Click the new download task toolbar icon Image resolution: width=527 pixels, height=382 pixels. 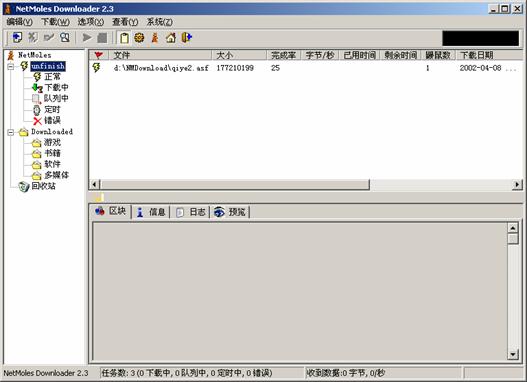[x=17, y=37]
